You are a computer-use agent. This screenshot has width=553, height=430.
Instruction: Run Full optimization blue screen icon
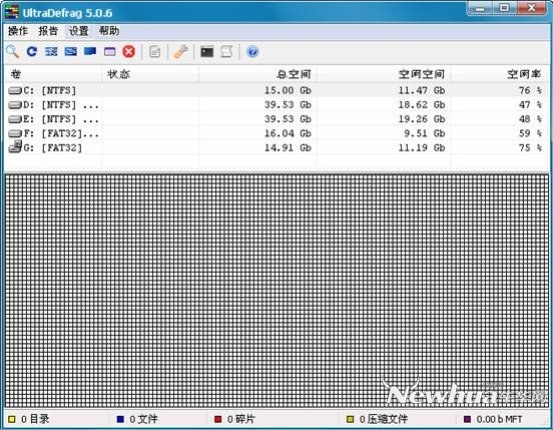[90, 52]
